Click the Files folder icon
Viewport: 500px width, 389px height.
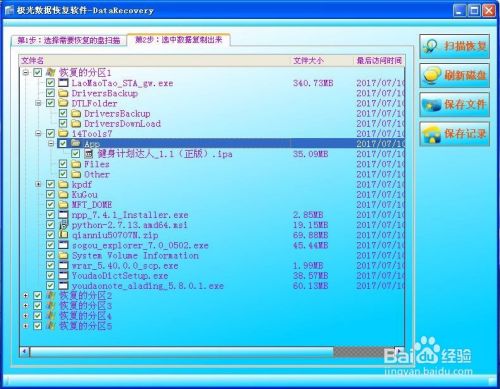coord(76,164)
